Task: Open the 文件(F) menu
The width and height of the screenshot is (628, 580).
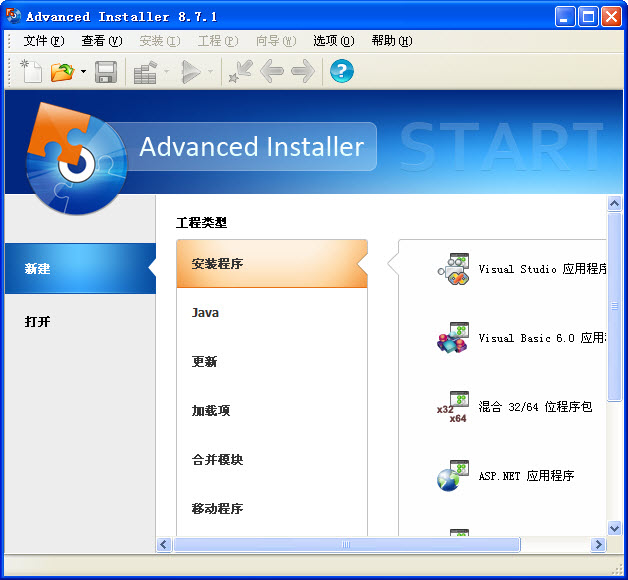Action: point(43,41)
